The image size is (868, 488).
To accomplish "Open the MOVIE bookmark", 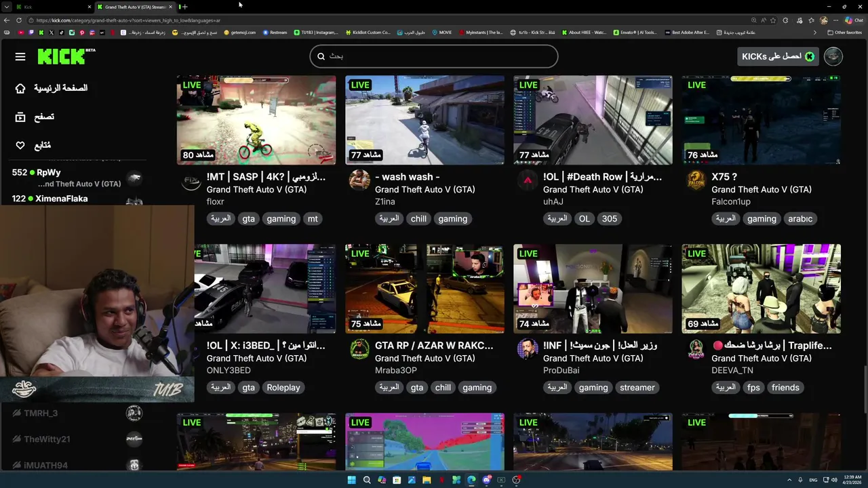I will pos(441,33).
